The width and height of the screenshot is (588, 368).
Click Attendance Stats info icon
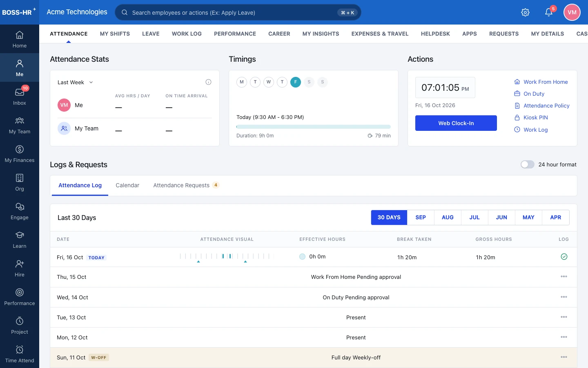pyautogui.click(x=208, y=82)
